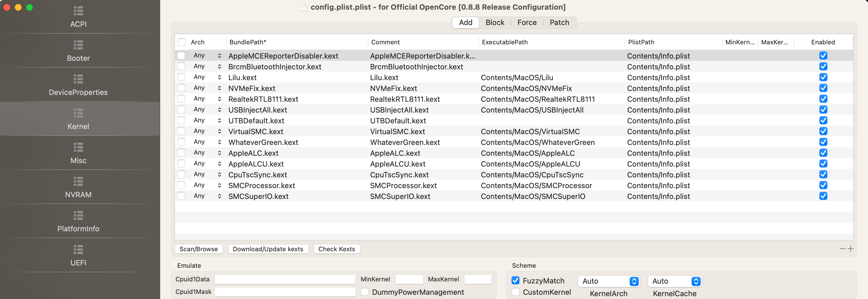Select the Contents/MacOS/CpuTscSync cell
The width and height of the screenshot is (868, 299).
(x=532, y=175)
